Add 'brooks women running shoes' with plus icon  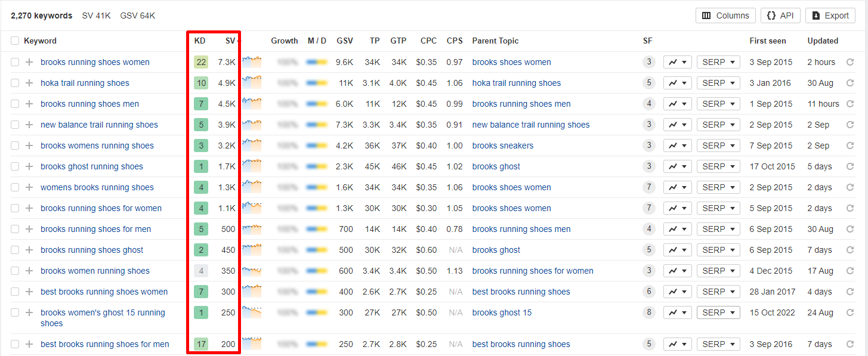pos(29,271)
